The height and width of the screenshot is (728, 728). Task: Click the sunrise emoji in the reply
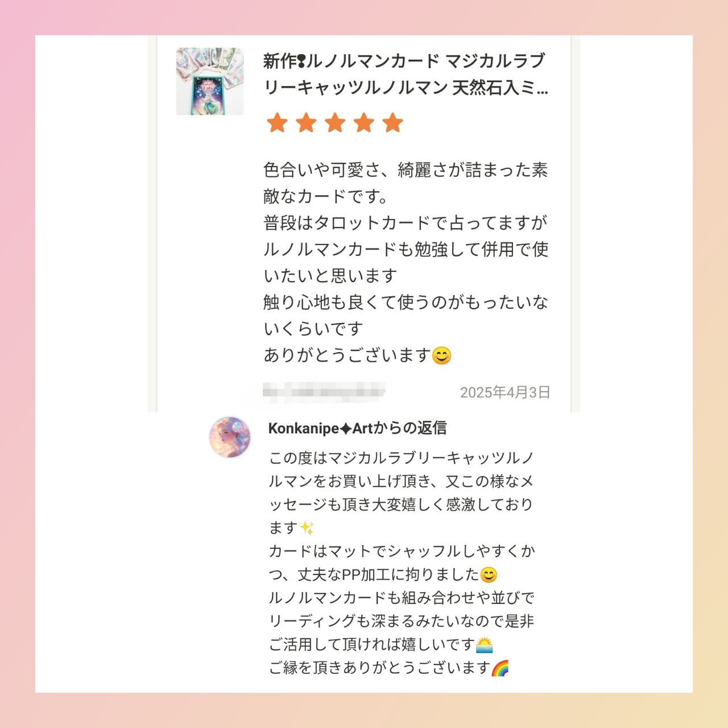tap(484, 645)
